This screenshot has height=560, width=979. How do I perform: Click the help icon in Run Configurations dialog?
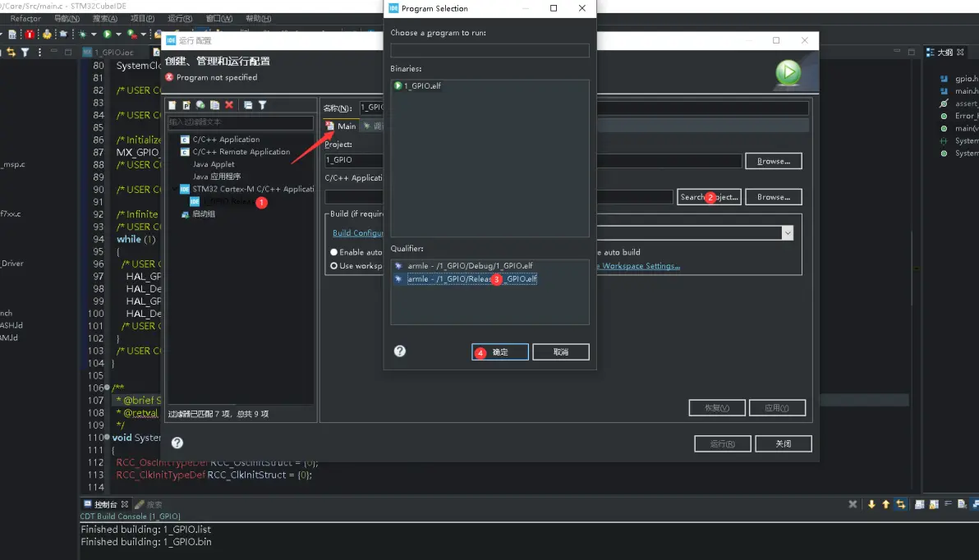pyautogui.click(x=177, y=443)
